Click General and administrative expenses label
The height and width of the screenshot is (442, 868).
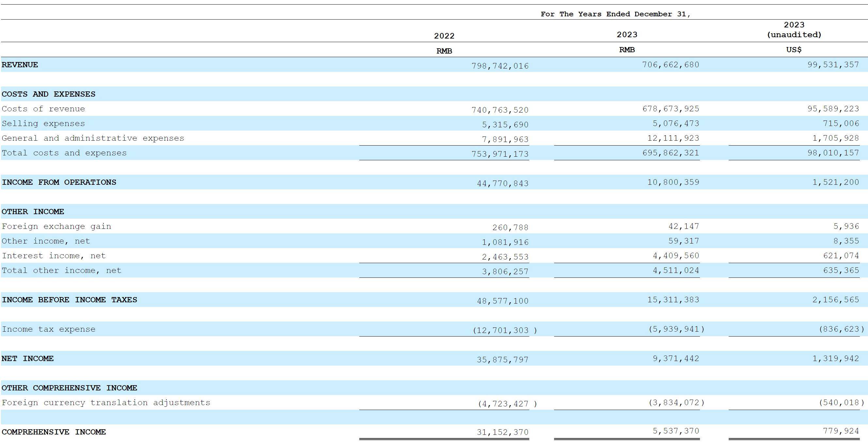pyautogui.click(x=93, y=138)
